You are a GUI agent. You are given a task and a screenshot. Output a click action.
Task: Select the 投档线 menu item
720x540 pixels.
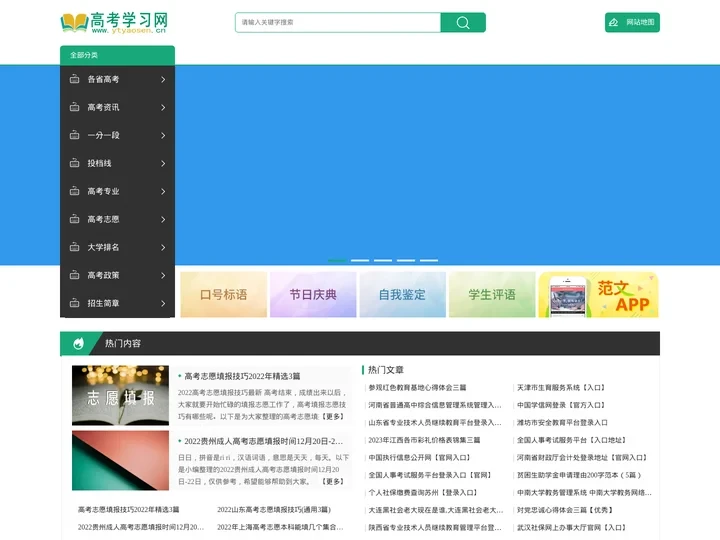[117, 163]
